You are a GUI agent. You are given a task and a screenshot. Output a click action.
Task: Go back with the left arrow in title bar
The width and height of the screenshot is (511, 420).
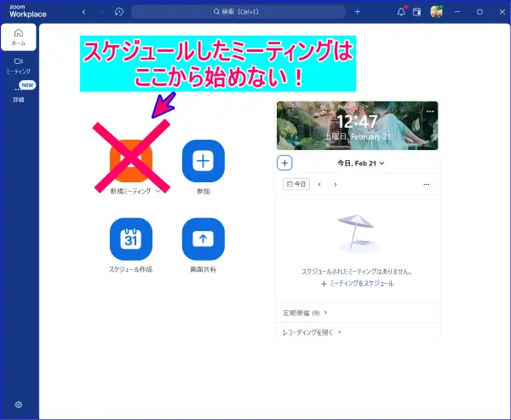pyautogui.click(x=83, y=12)
